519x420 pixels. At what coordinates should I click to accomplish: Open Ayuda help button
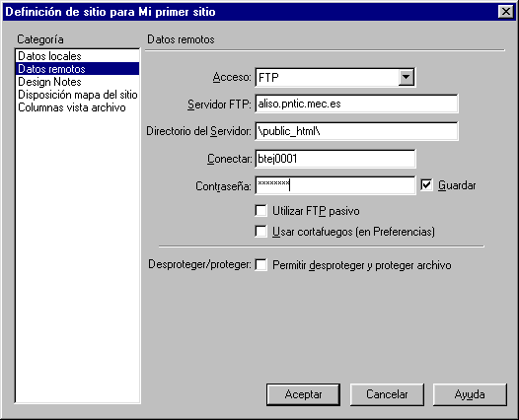(x=470, y=394)
